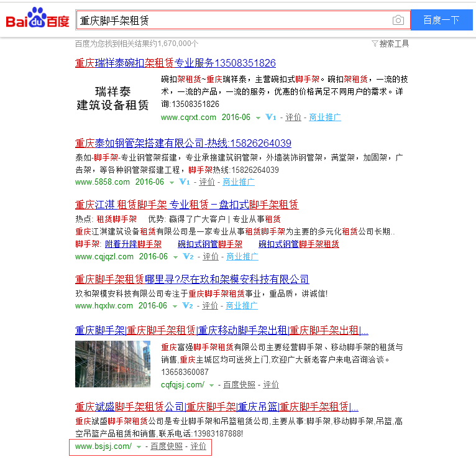Open 重庆瑞祥泰碗扣架租赁 result title
The height and width of the screenshot is (462, 476).
(175, 63)
